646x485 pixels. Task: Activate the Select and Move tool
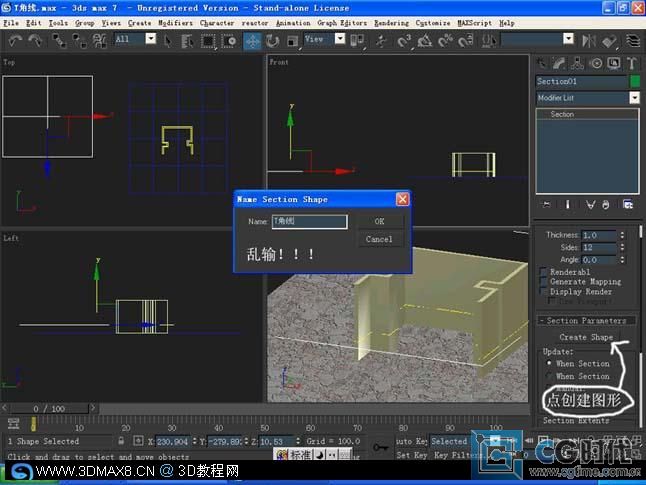click(x=252, y=41)
